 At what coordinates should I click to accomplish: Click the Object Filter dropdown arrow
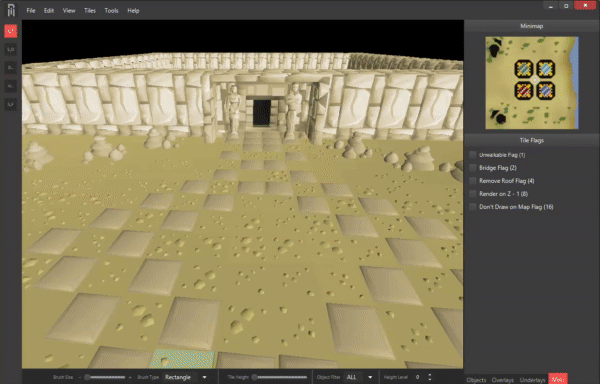click(x=370, y=377)
